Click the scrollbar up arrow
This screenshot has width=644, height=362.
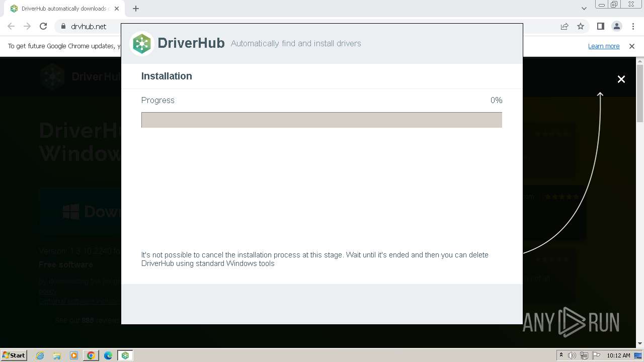640,61
